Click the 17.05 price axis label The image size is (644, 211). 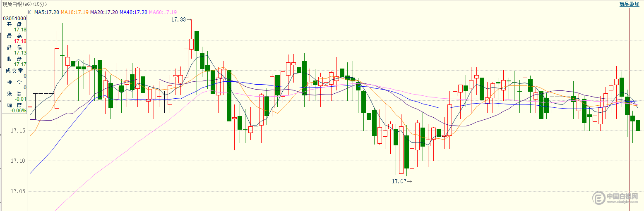(x=17, y=191)
